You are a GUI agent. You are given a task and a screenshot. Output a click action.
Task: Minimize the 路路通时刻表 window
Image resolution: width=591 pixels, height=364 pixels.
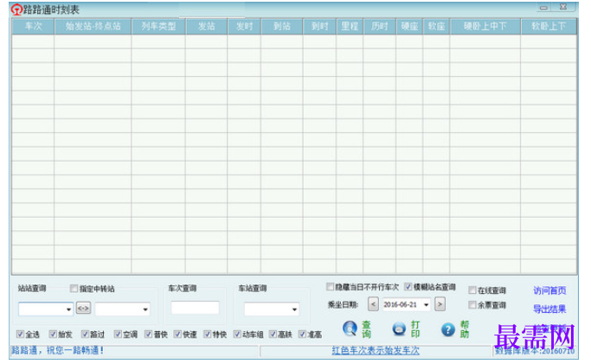tap(543, 7)
